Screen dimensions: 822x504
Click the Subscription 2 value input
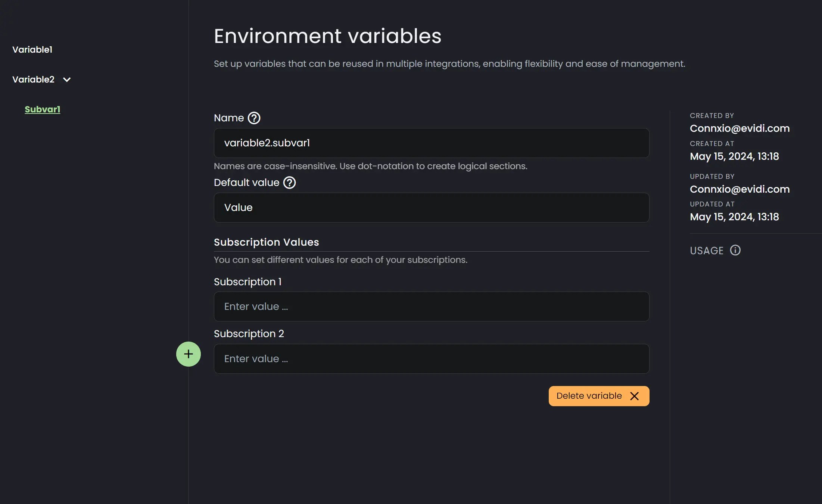coord(432,359)
